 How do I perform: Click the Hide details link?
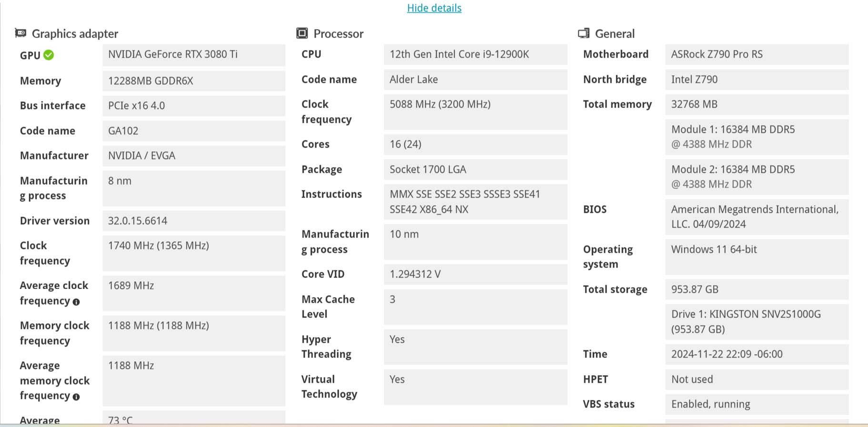(434, 8)
